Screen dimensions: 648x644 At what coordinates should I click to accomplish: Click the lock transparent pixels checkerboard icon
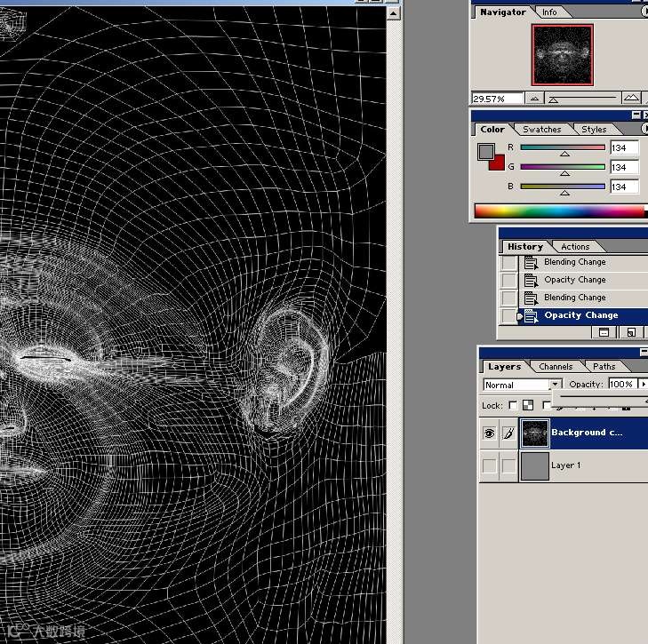coord(528,405)
